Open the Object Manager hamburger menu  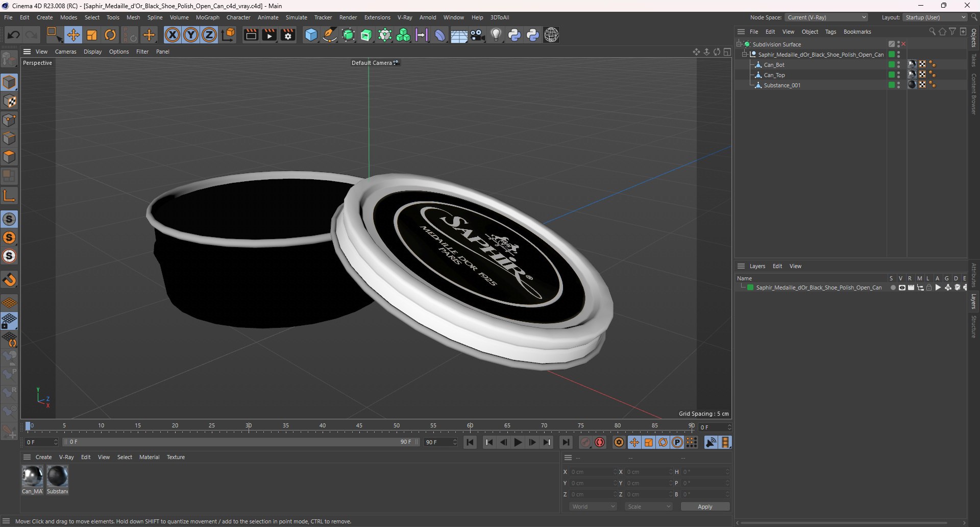(x=741, y=32)
